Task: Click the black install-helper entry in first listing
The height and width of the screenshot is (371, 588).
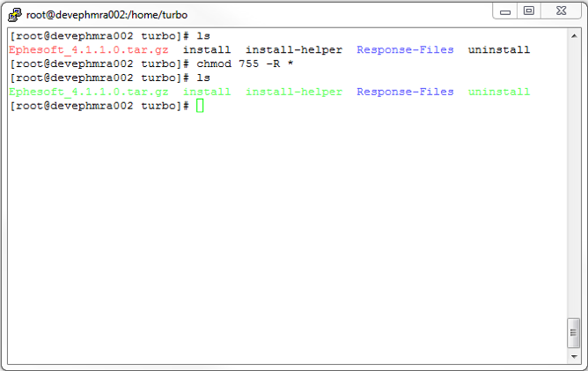Action: pyautogui.click(x=293, y=50)
